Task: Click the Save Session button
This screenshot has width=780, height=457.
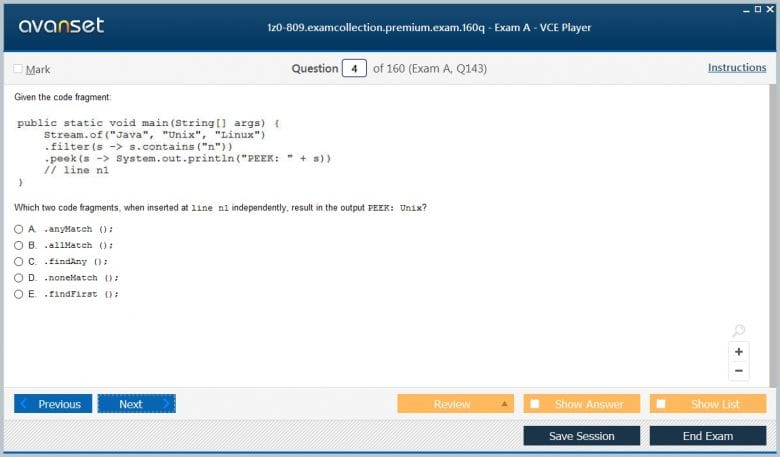Action: pyautogui.click(x=582, y=436)
